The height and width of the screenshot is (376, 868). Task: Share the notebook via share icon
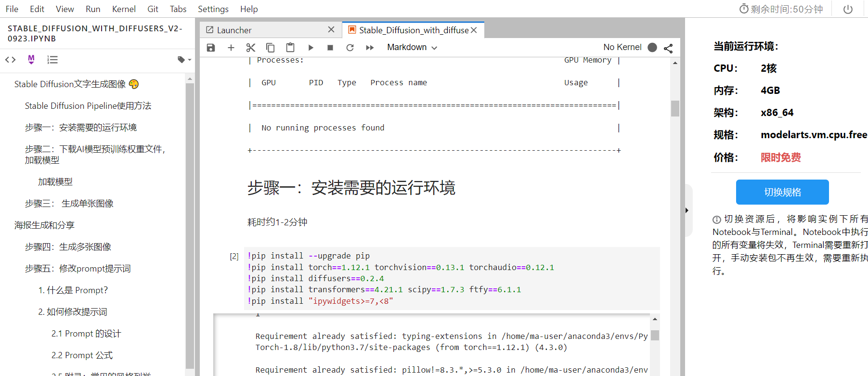[668, 48]
